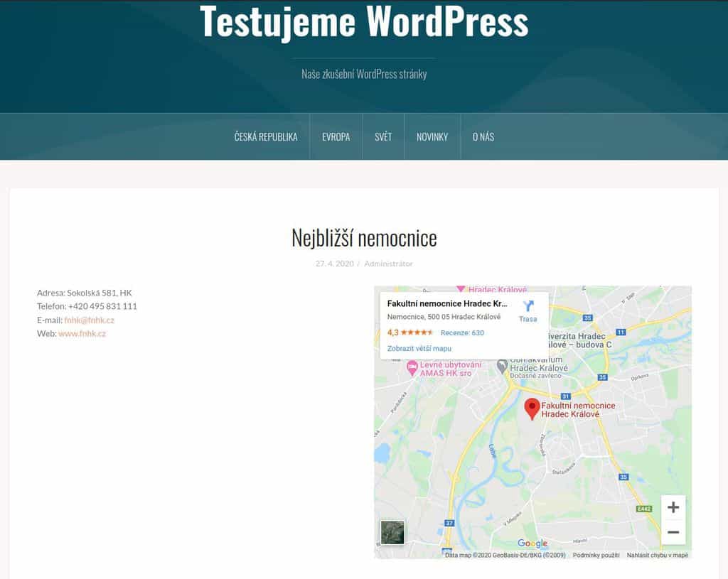Open the Recenze: 630 reviews link
Image resolution: width=728 pixels, height=579 pixels.
pyautogui.click(x=462, y=332)
